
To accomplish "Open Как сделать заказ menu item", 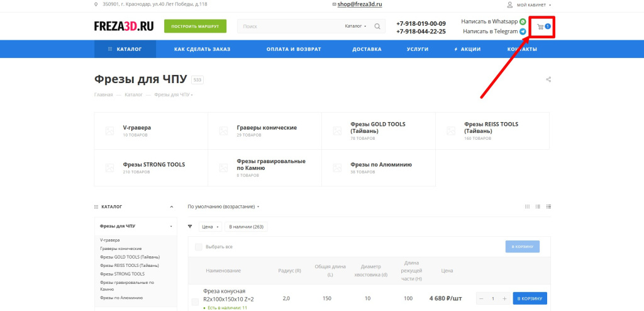I will pyautogui.click(x=202, y=49).
